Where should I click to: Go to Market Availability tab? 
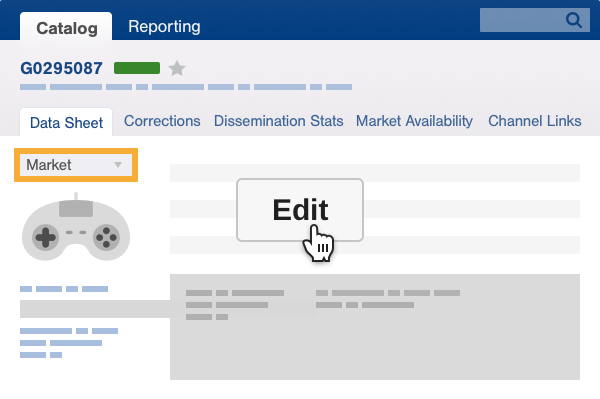[414, 121]
